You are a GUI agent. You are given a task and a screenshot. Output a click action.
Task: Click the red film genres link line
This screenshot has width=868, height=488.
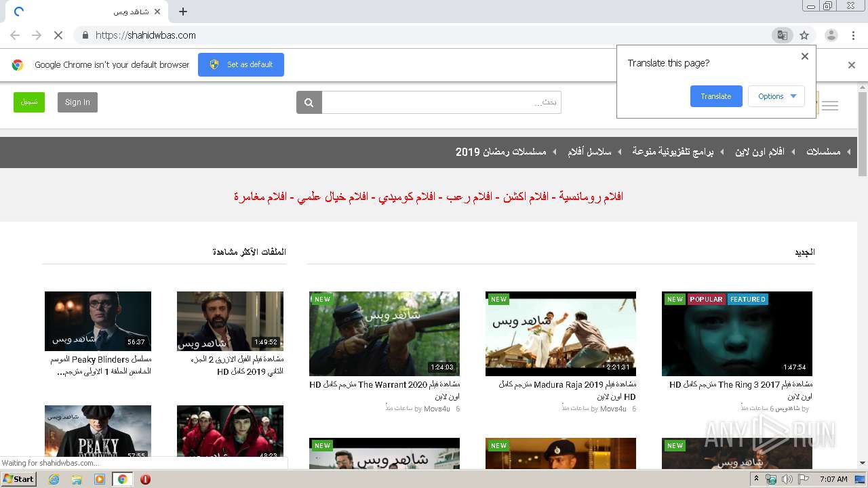[429, 197]
